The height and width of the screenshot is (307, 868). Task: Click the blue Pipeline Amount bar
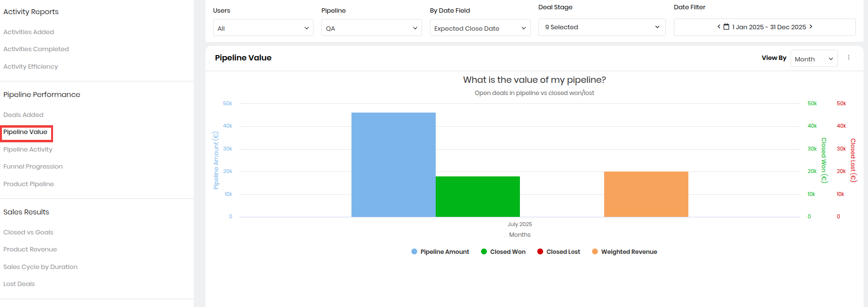pos(393,165)
